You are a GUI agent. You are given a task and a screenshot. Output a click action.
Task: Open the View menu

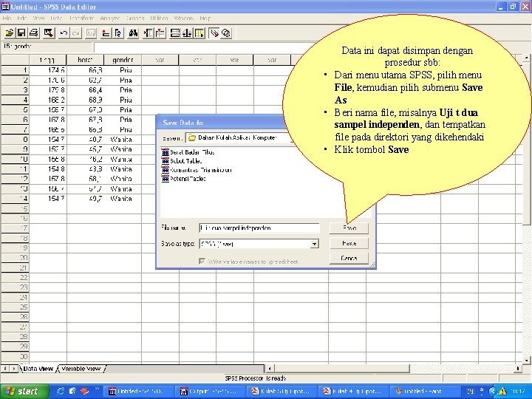[38, 18]
